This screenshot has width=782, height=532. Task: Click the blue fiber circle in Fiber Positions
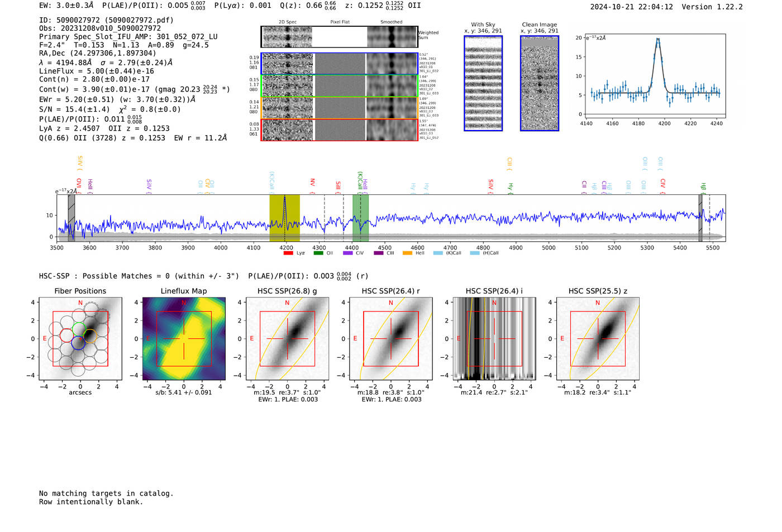78,343
